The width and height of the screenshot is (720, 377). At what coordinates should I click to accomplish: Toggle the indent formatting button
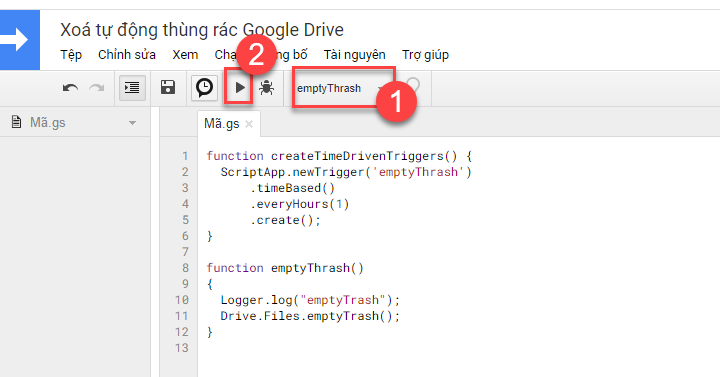(x=132, y=87)
